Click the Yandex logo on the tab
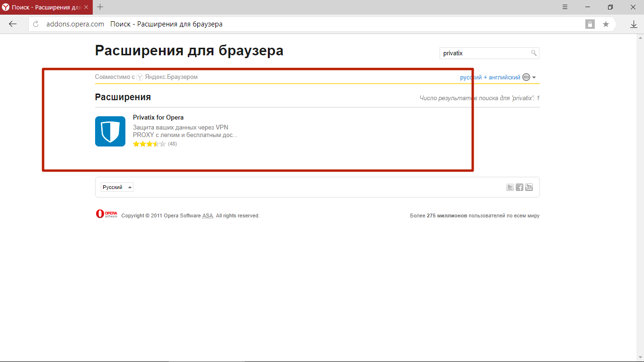 click(6, 7)
